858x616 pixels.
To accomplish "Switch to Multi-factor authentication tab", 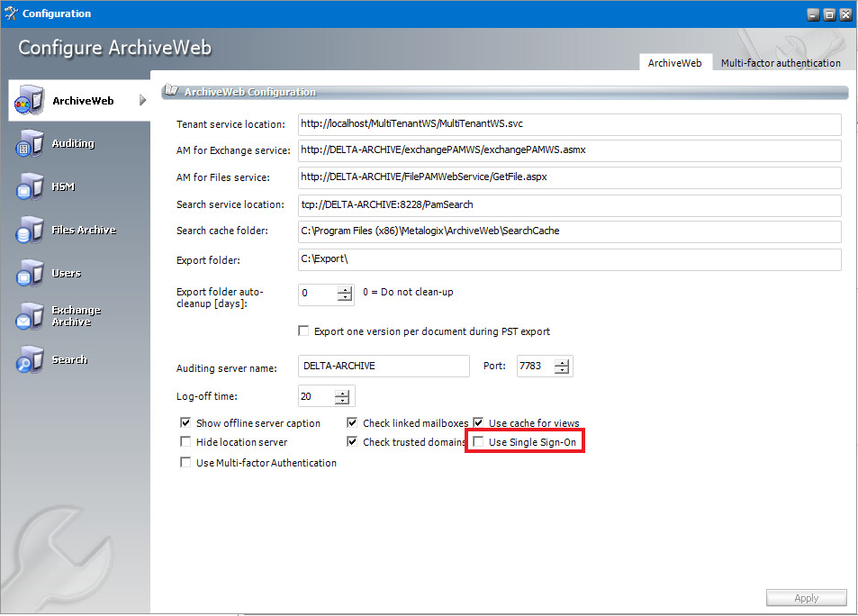I will click(x=781, y=62).
